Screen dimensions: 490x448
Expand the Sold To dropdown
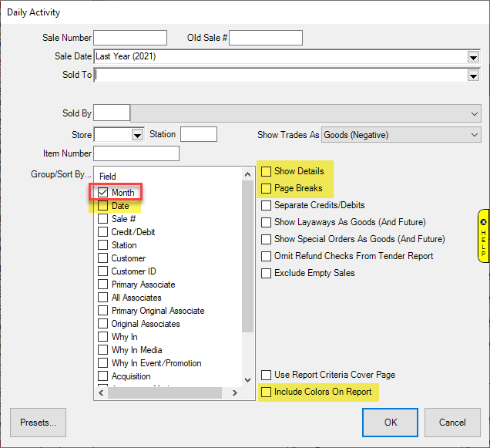pos(472,76)
